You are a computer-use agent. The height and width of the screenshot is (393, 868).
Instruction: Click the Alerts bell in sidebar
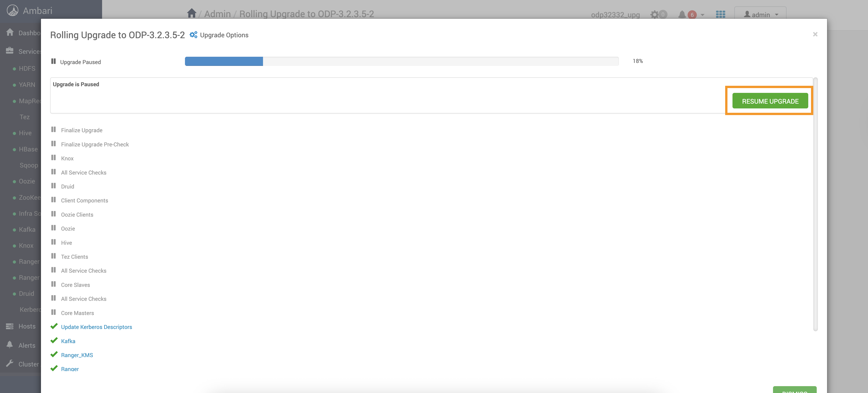[10, 345]
